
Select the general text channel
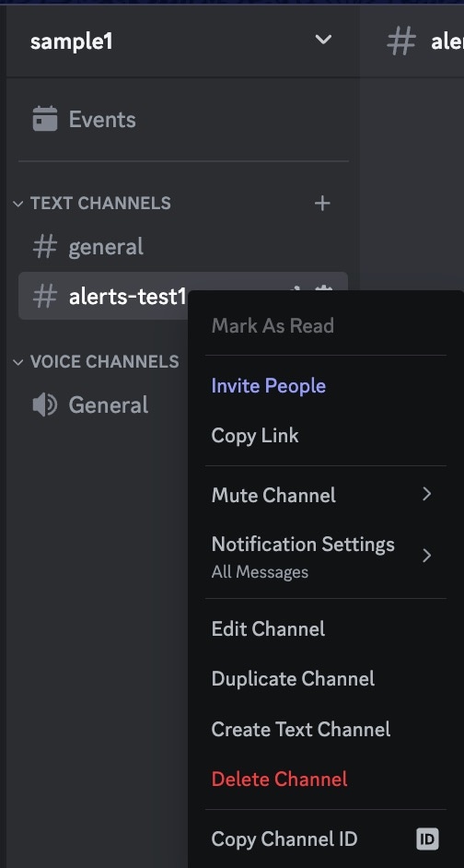[183, 246]
